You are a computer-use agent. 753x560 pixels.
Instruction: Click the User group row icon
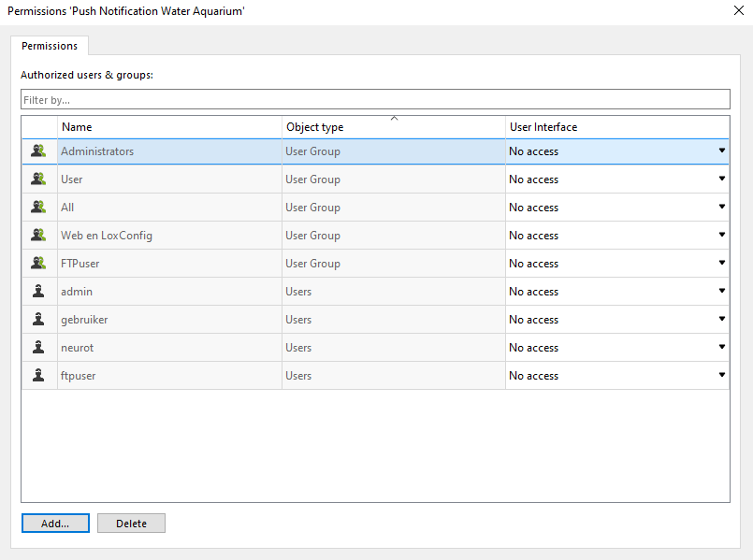pos(38,179)
